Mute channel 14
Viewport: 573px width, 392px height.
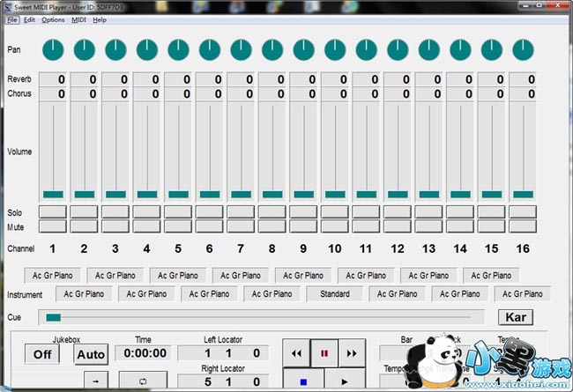[460, 226]
